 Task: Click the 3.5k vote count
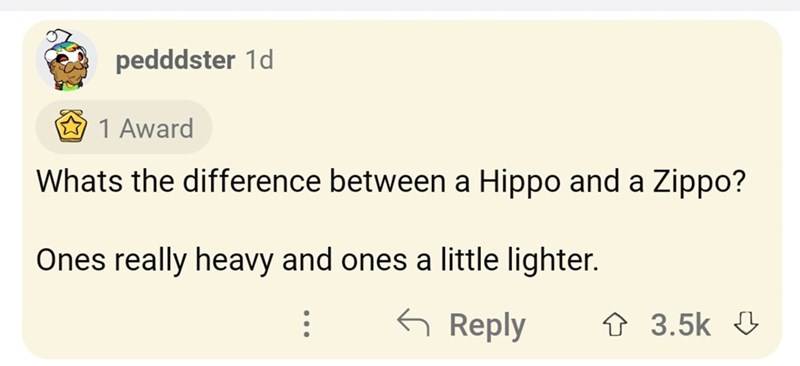[681, 325]
